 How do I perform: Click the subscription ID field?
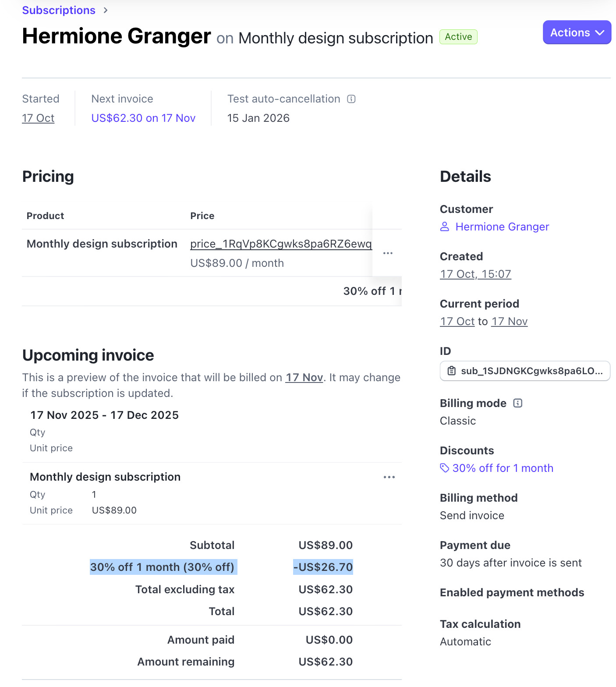(531, 371)
